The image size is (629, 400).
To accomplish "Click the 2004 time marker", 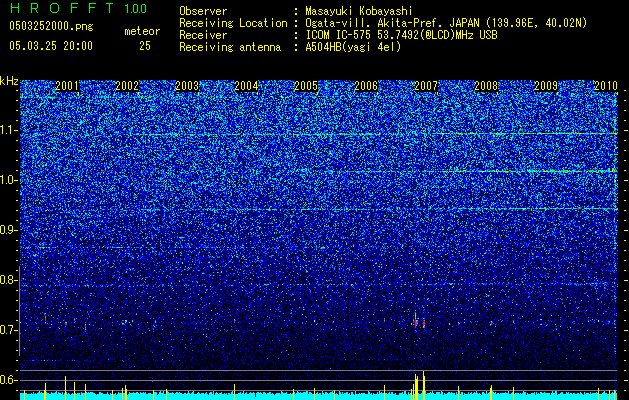I will 246,86.
